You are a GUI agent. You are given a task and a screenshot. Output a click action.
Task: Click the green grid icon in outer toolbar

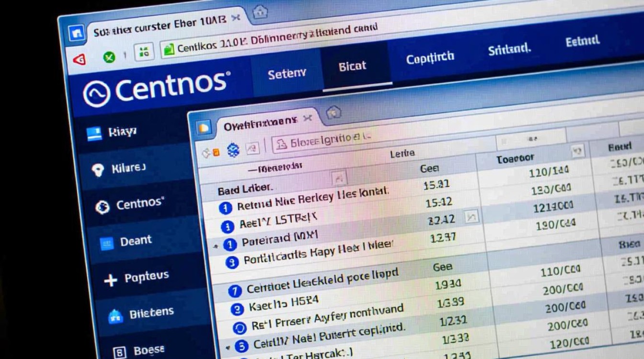(x=144, y=52)
